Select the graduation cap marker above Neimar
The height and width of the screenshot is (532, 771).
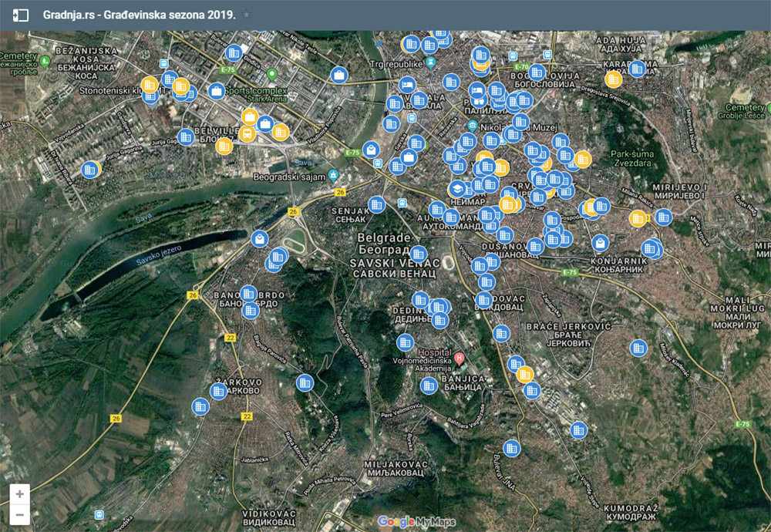pyautogui.click(x=457, y=188)
